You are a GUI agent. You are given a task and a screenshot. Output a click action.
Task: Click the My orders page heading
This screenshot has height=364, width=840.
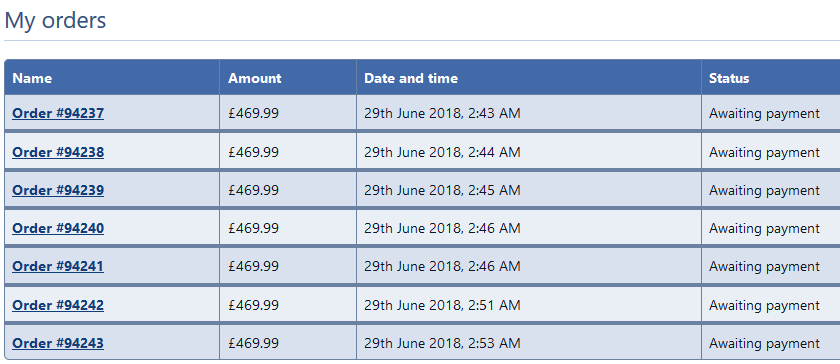pos(55,21)
